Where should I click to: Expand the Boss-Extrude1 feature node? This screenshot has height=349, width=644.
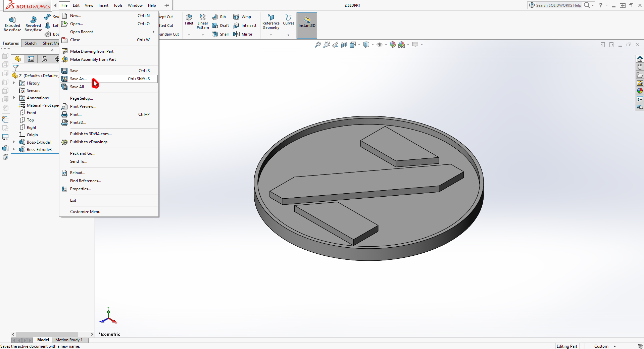(x=14, y=142)
